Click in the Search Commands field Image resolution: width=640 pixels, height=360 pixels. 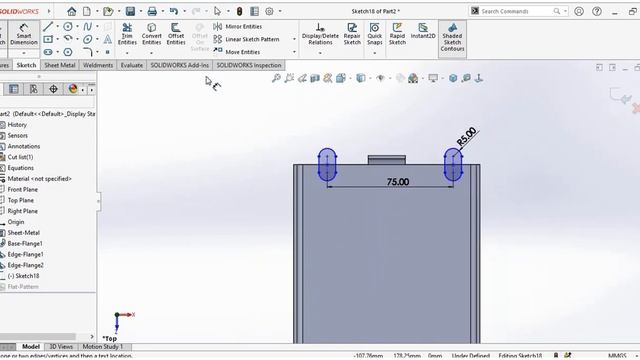click(x=518, y=11)
